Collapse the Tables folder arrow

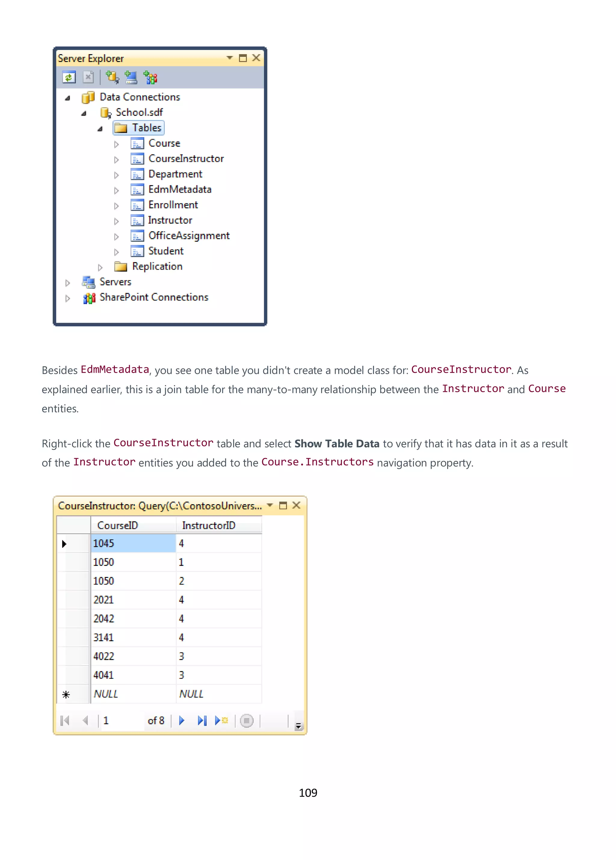click(100, 129)
